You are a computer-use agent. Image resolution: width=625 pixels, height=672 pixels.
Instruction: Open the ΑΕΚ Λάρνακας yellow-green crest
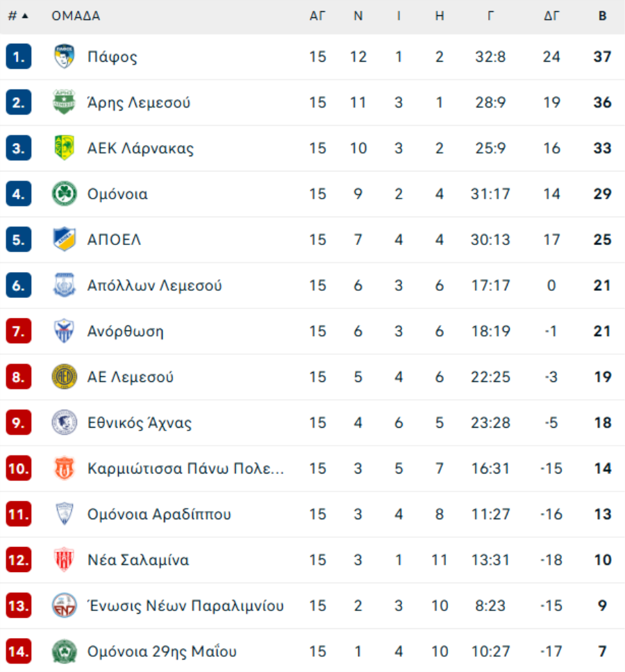(x=65, y=148)
